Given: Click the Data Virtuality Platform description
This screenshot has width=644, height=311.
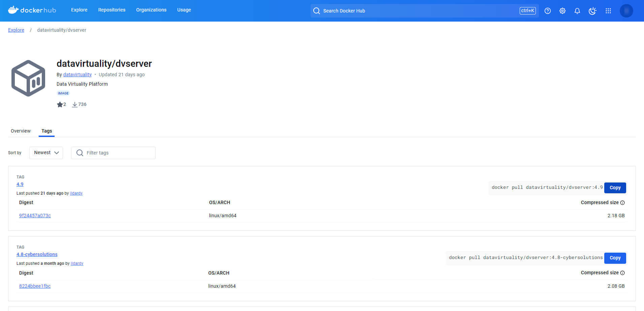Looking at the screenshot, I should (x=82, y=84).
